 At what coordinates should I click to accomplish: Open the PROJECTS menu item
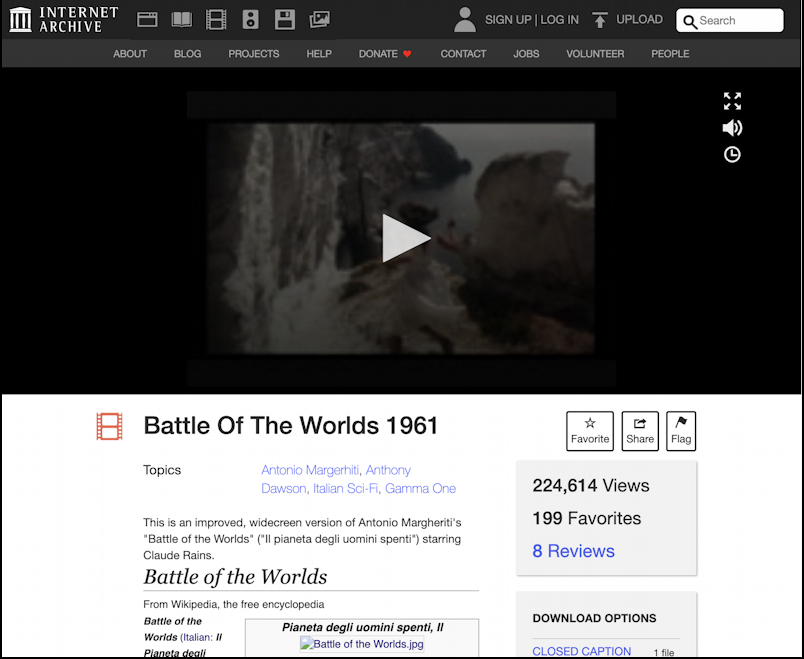(x=254, y=54)
